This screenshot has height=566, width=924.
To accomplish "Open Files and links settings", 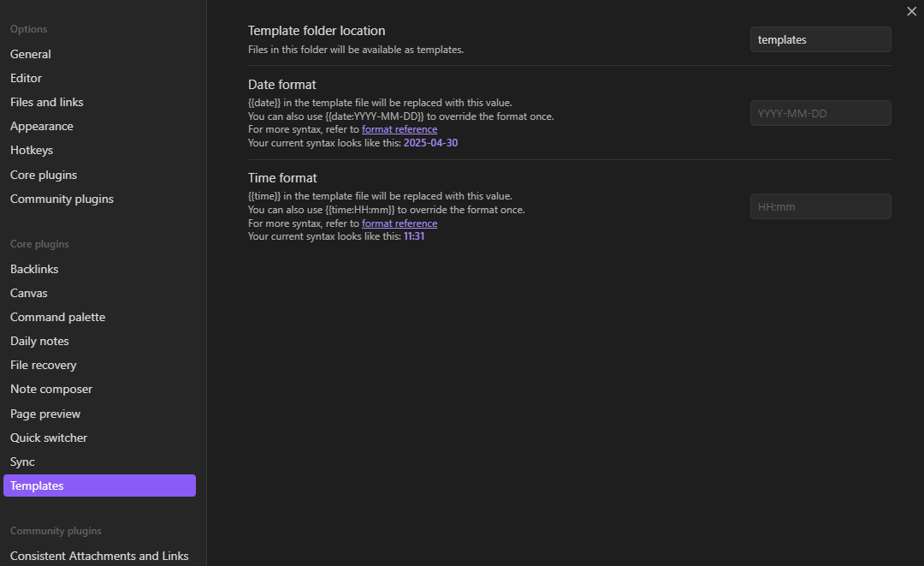I will (46, 102).
